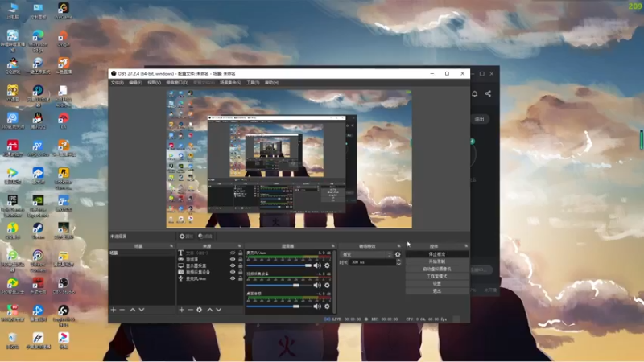Open the 渐变 transition type dropdown
The width and height of the screenshot is (644, 362).
pyautogui.click(x=366, y=254)
